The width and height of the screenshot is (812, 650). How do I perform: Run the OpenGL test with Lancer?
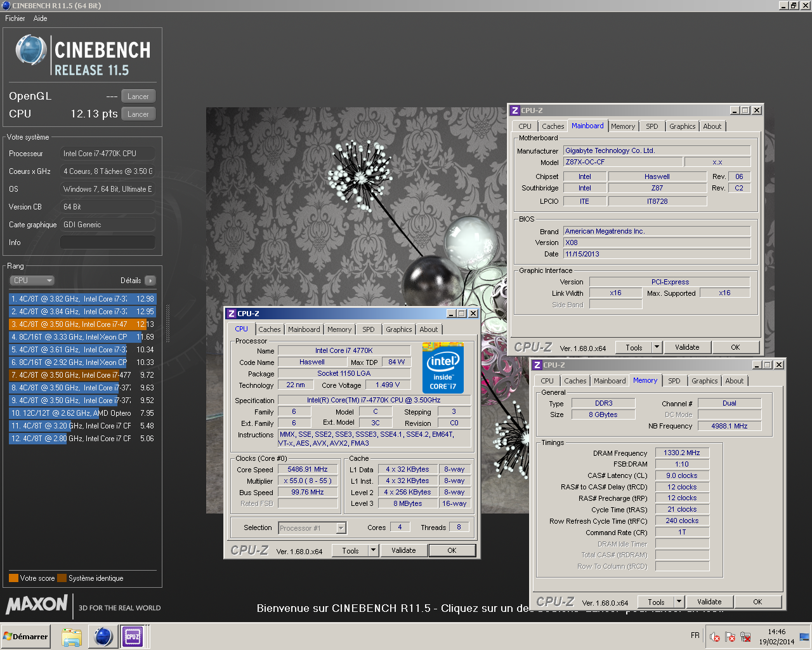(138, 96)
